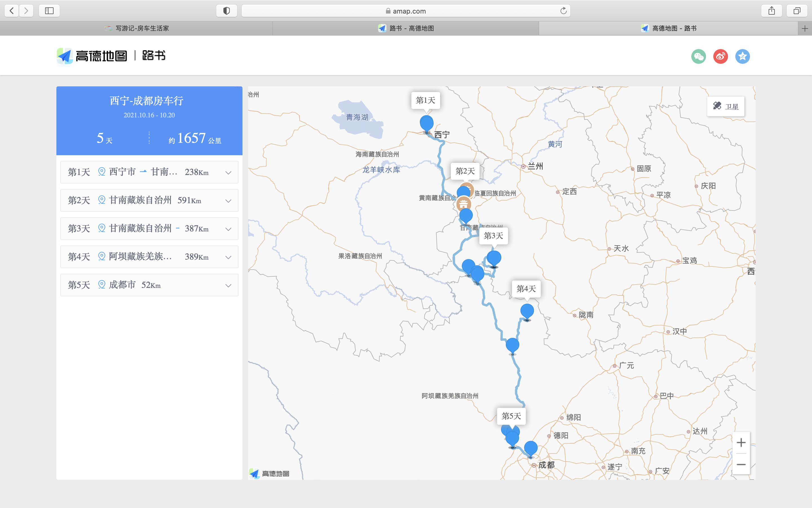
Task: Click the blue star favorite icon
Action: 743,56
